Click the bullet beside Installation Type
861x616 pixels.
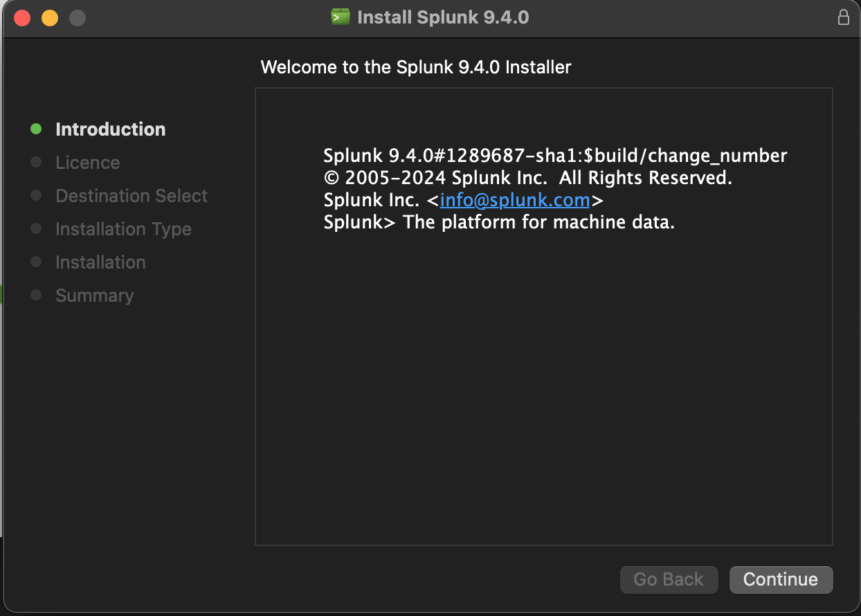[x=37, y=228]
